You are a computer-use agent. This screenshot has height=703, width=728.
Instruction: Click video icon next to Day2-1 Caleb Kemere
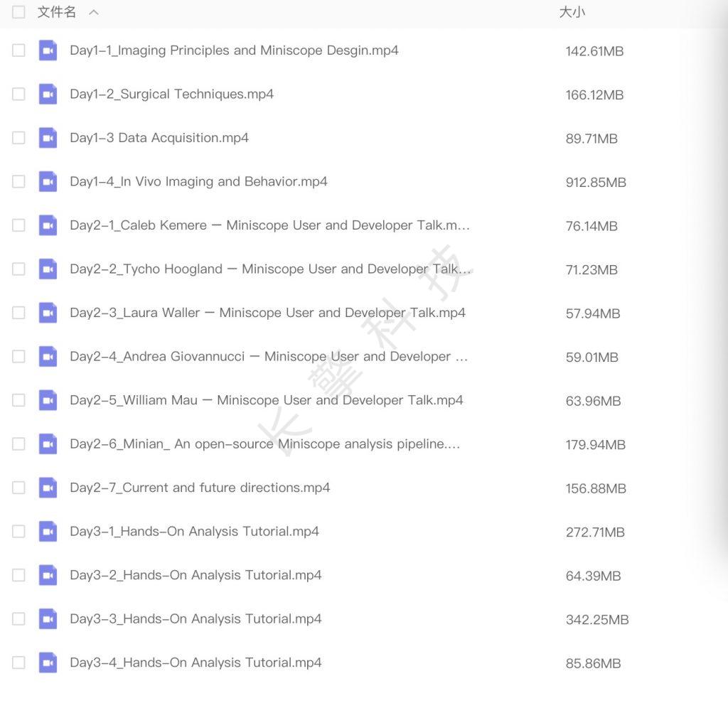coord(48,225)
